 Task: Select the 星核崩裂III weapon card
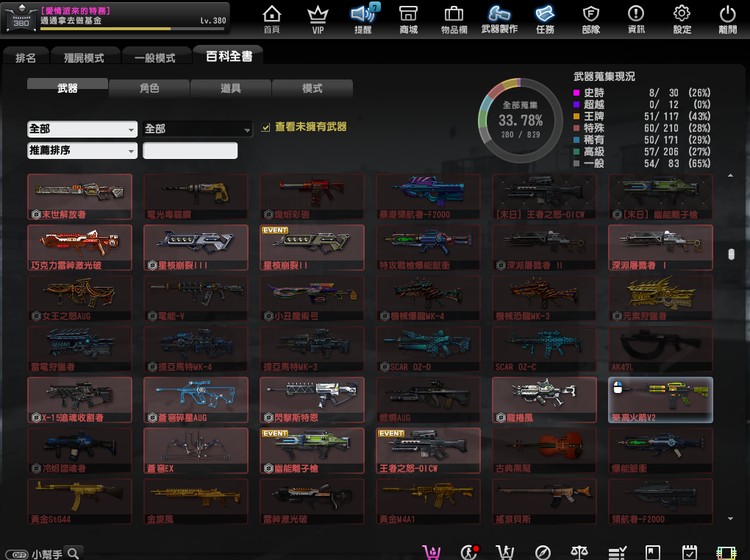click(x=196, y=248)
